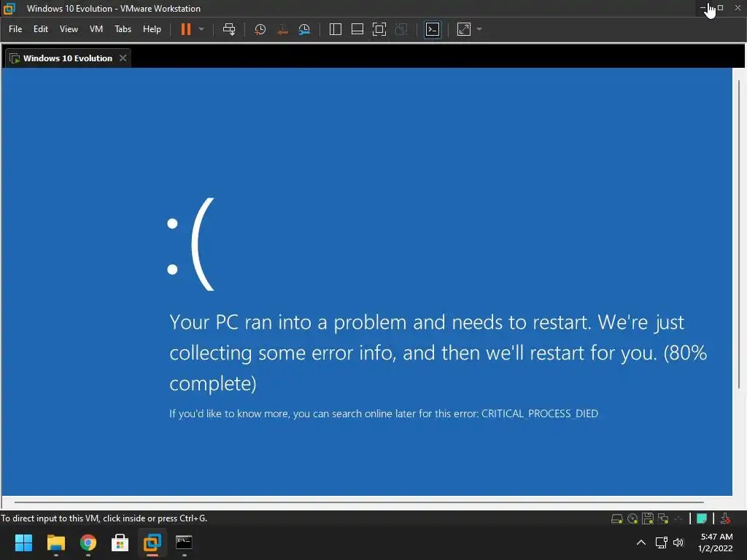
Task: Open the VM menu
Action: tap(96, 29)
